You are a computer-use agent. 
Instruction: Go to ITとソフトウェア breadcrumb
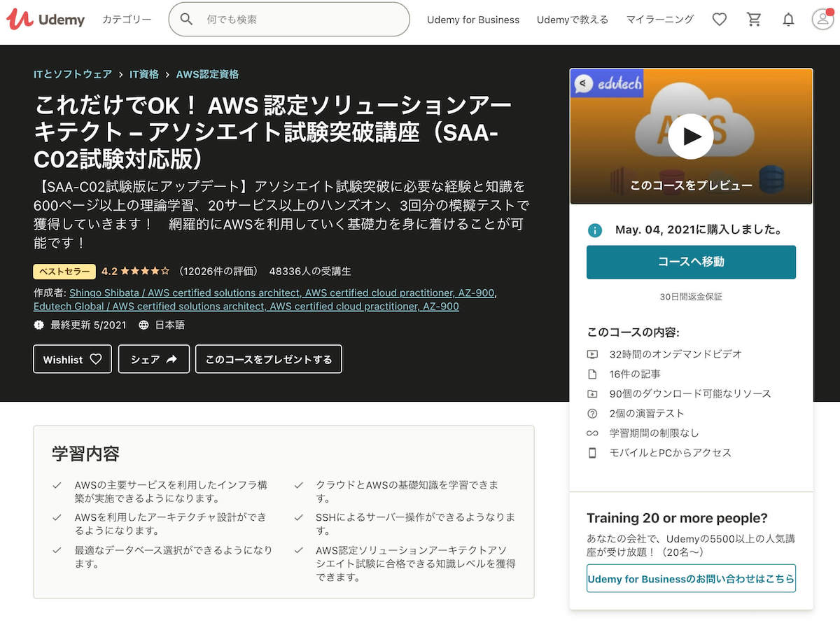[73, 74]
